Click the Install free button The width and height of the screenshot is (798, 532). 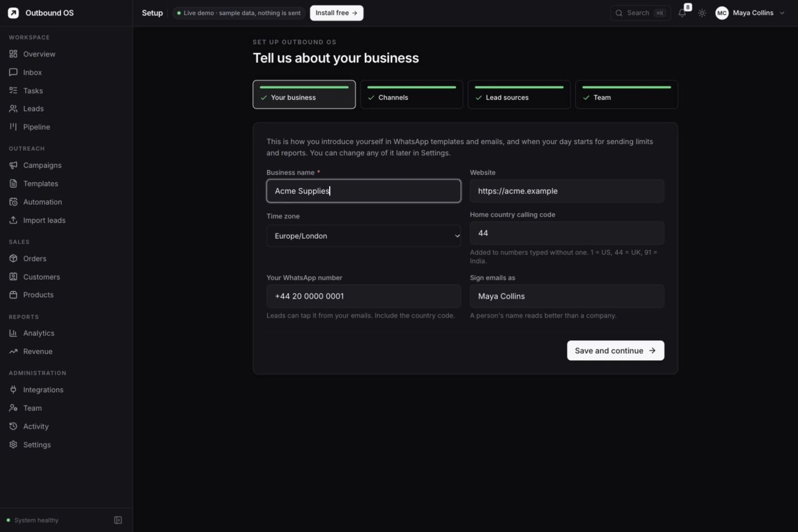coord(336,13)
